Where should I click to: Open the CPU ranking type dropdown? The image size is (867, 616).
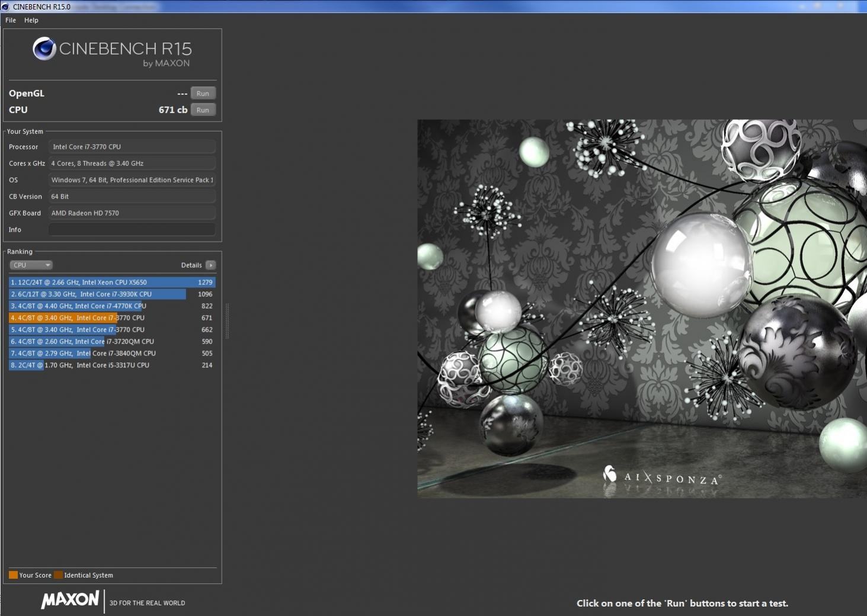point(31,265)
